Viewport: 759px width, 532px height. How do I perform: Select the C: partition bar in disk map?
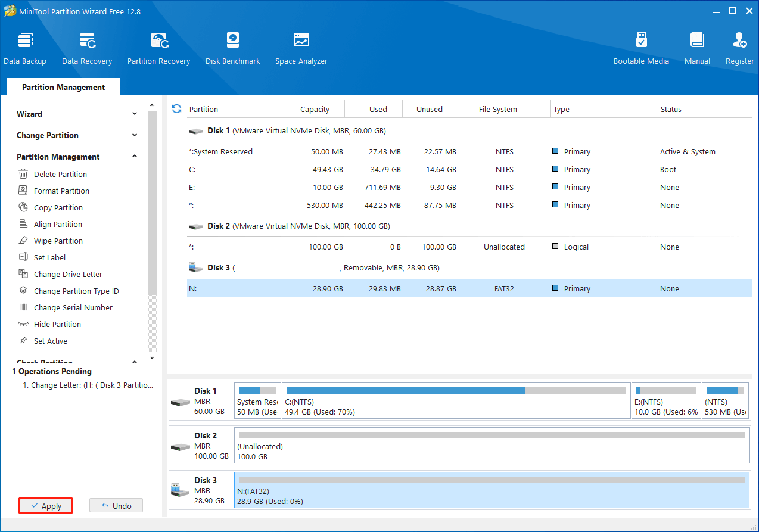(x=456, y=400)
